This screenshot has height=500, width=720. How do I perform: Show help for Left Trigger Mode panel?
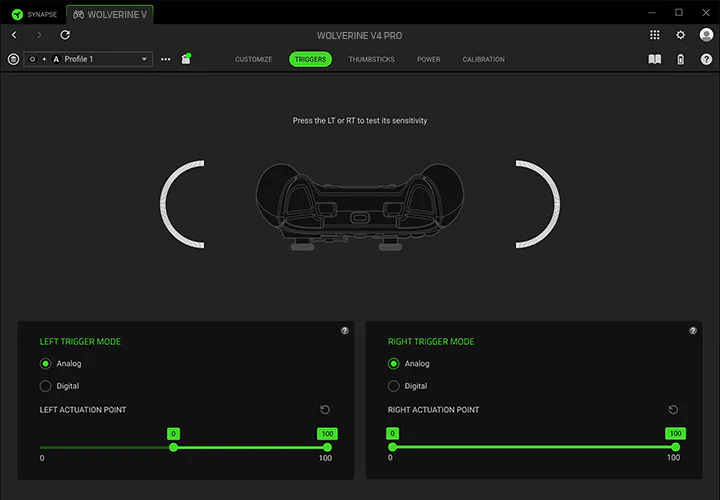344,331
